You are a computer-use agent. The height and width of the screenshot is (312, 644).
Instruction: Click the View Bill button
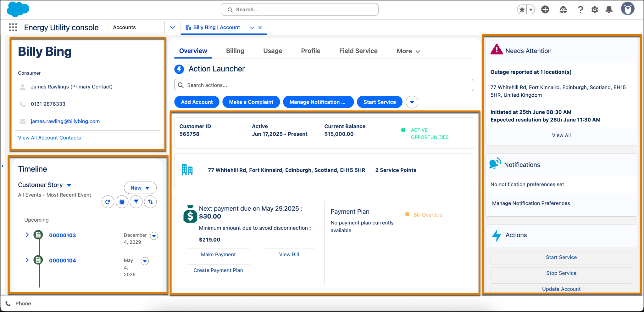pos(289,255)
